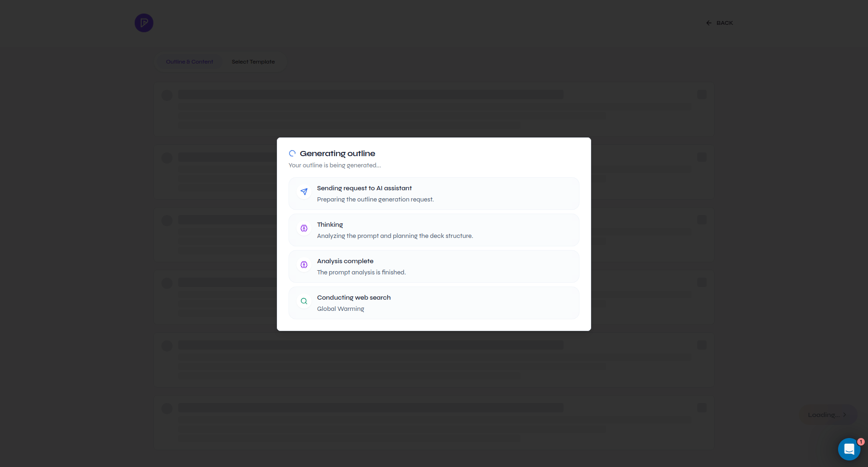Click 'Preparing the outline generation request.' text
The image size is (868, 467).
(x=376, y=200)
